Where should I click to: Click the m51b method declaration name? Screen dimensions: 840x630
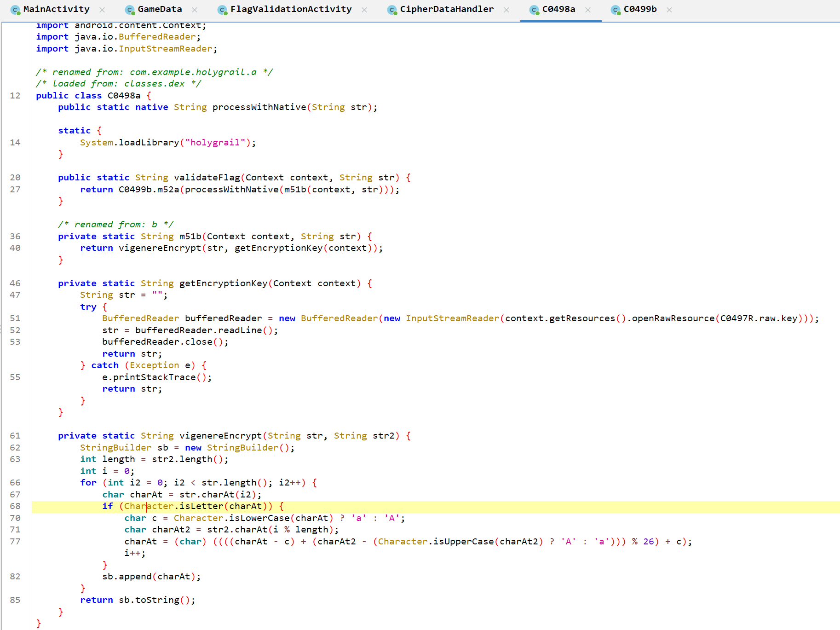(190, 236)
